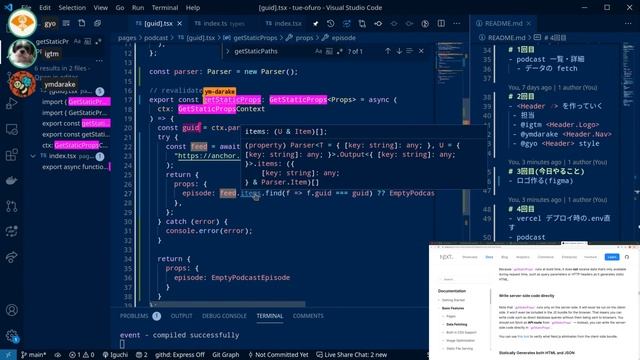The height and width of the screenshot is (360, 640).
Task: Go to previous find match arrow
Action: 388,51
